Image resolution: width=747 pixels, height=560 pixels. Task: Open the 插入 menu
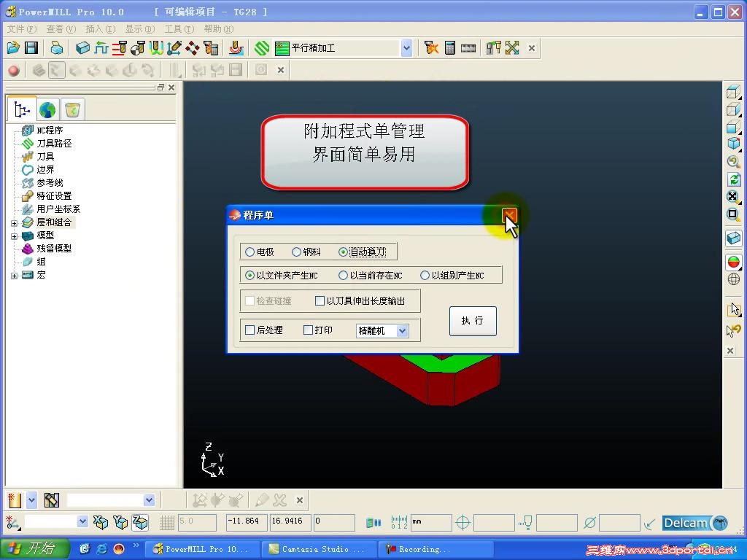pyautogui.click(x=101, y=29)
